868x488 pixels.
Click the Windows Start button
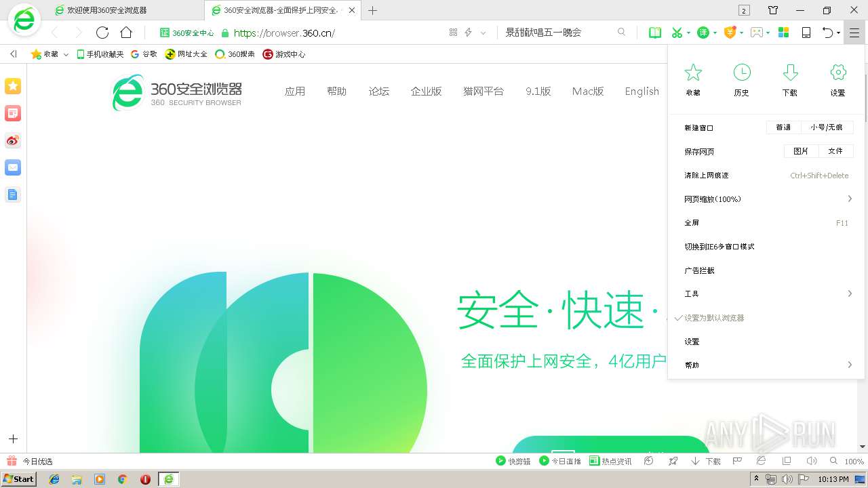coord(18,479)
